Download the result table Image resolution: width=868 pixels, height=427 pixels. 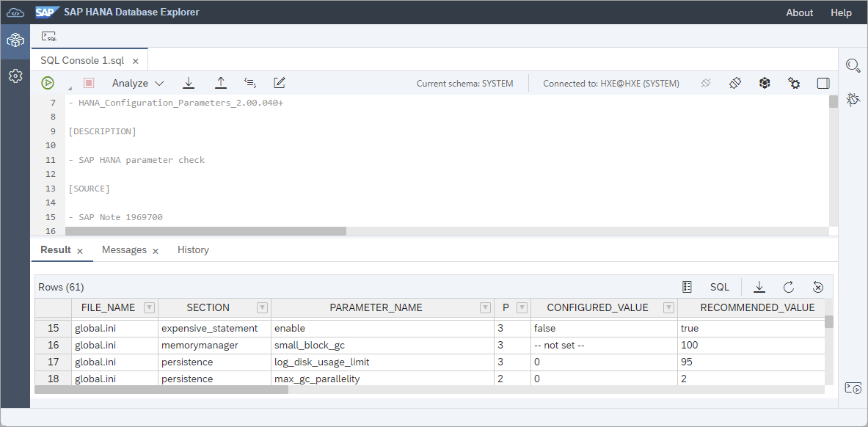pos(759,287)
